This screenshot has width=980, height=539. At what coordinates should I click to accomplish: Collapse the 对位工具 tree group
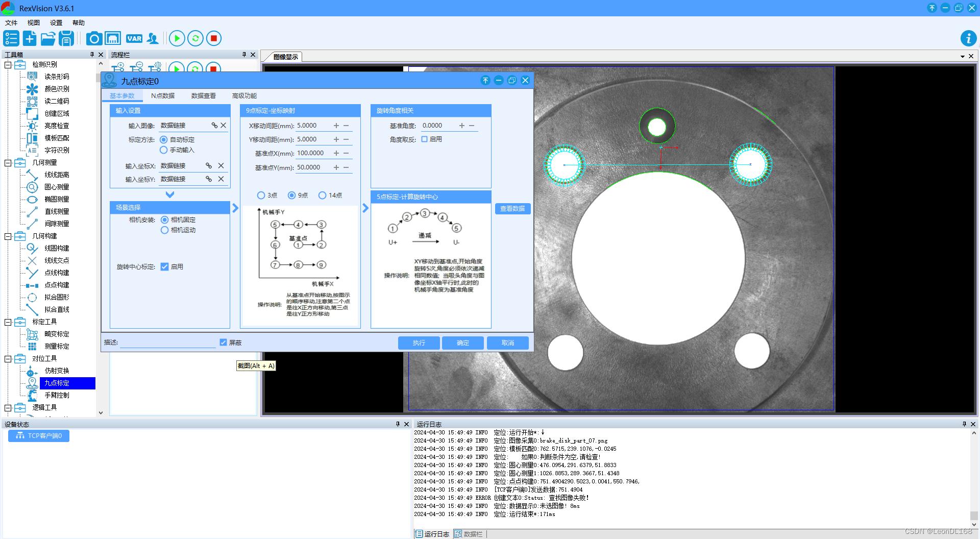(x=8, y=358)
